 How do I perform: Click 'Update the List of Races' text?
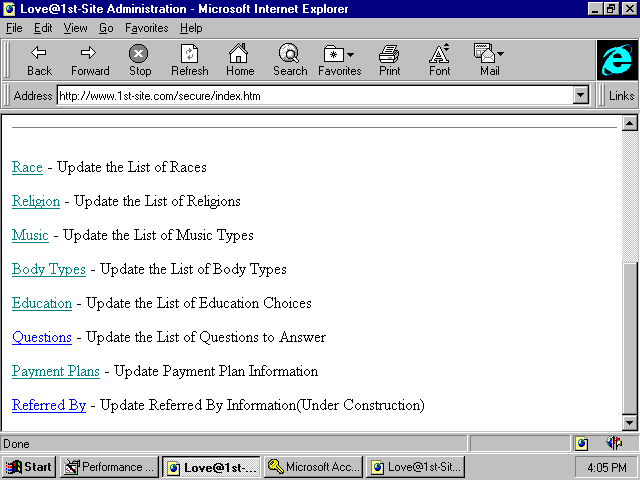132,167
